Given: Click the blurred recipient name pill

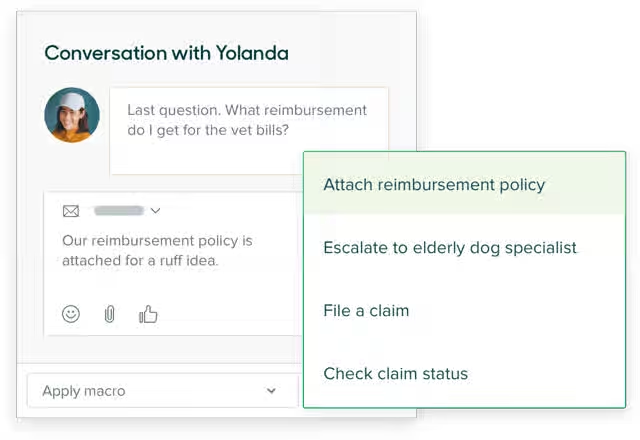Looking at the screenshot, I should (119, 211).
